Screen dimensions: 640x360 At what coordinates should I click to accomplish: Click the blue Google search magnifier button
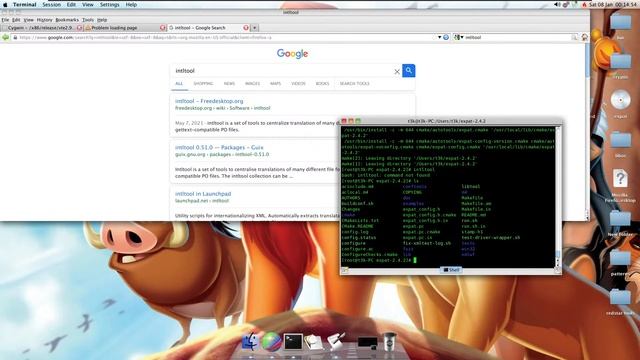409,71
